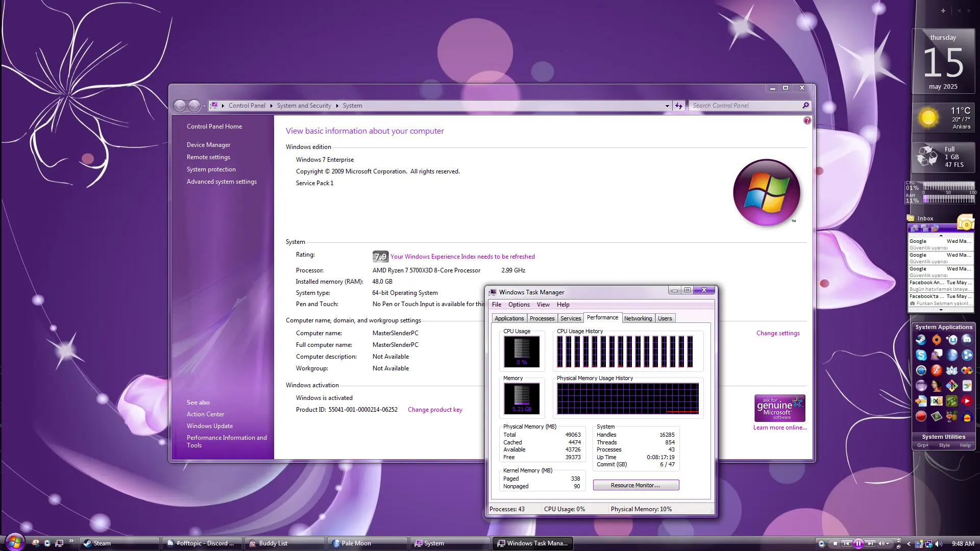Open the media toolbar volume dropdown

click(x=888, y=543)
